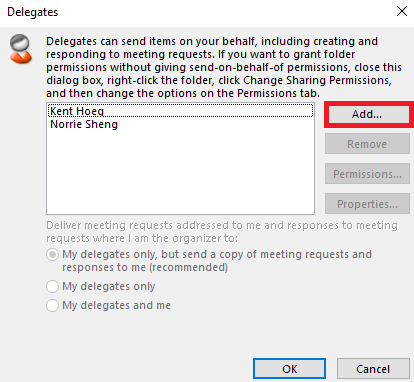Viewport: 414px width, 382px height.
Task: Click the 'My delegates only' label text
Action: pos(109,286)
